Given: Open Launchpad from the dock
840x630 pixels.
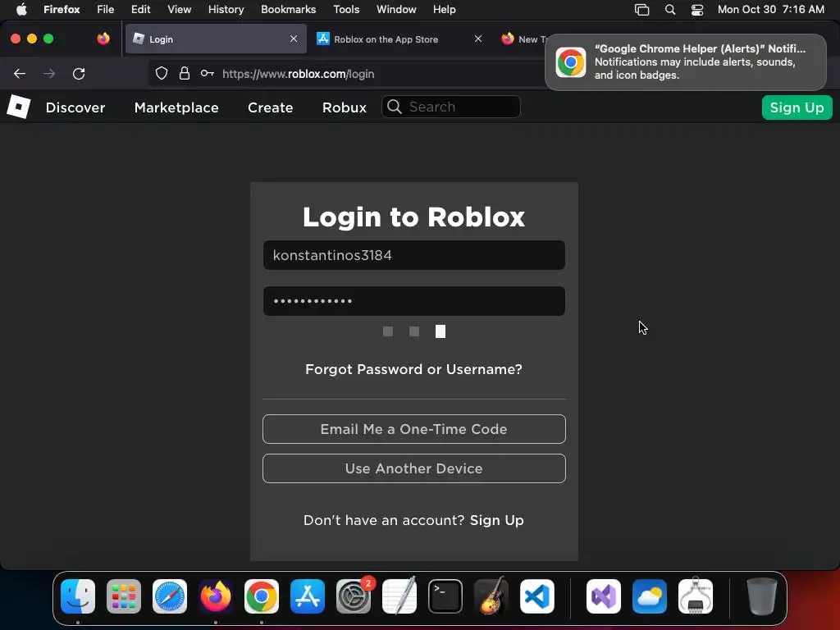Looking at the screenshot, I should click(x=124, y=596).
